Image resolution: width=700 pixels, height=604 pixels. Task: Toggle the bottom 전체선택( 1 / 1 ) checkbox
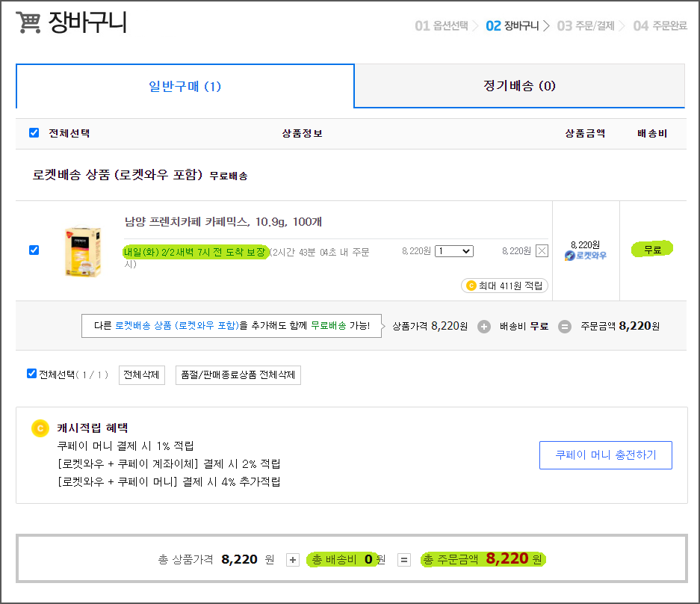click(31, 374)
